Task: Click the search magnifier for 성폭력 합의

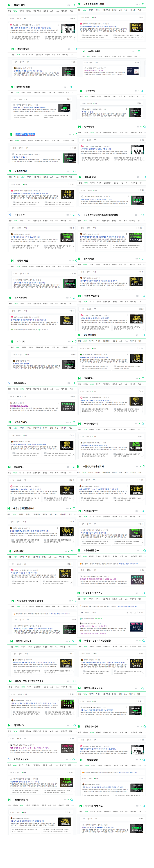Action: coord(145,177)
